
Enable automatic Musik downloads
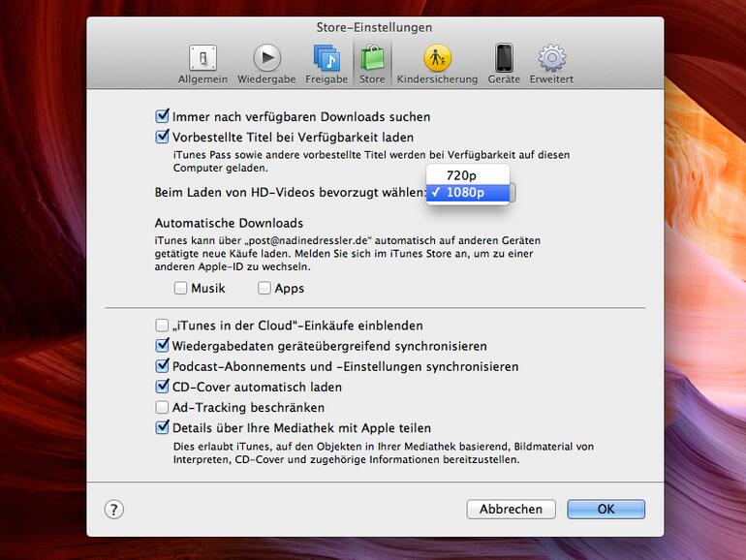click(x=180, y=288)
